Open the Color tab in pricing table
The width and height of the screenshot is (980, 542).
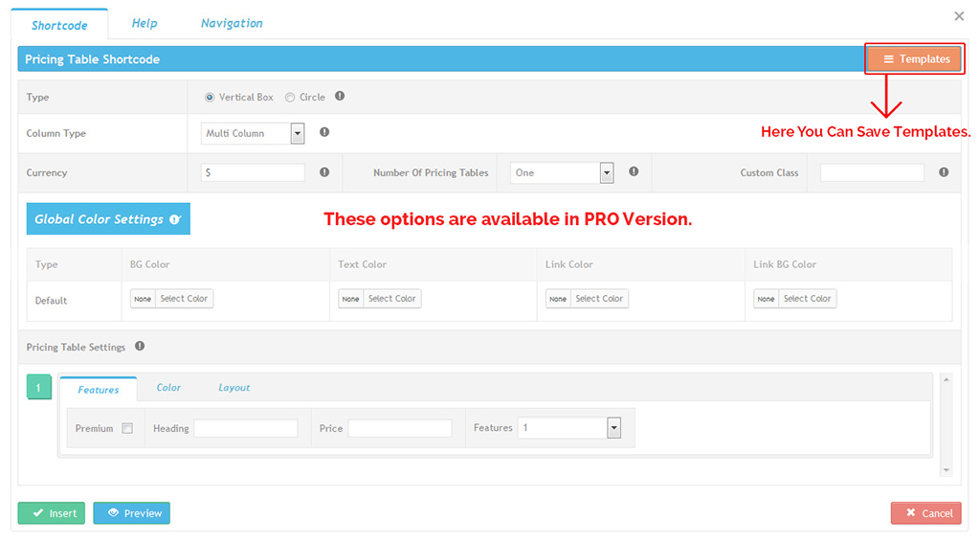168,388
